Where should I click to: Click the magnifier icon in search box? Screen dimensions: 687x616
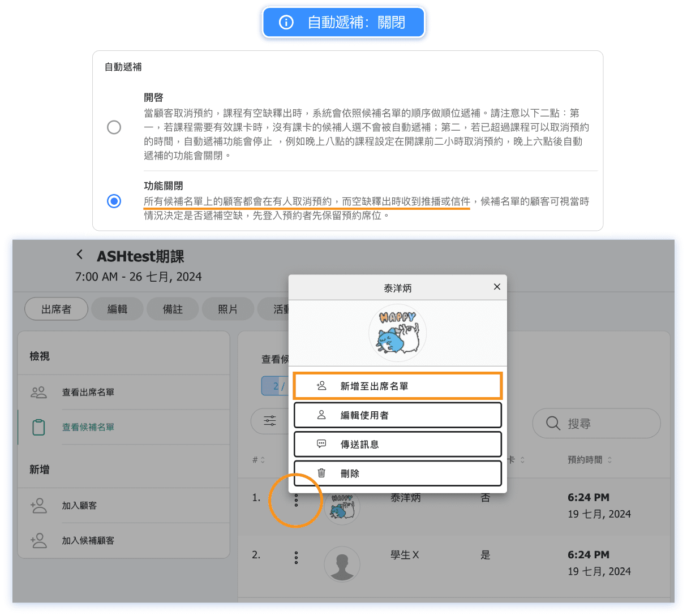tap(553, 423)
